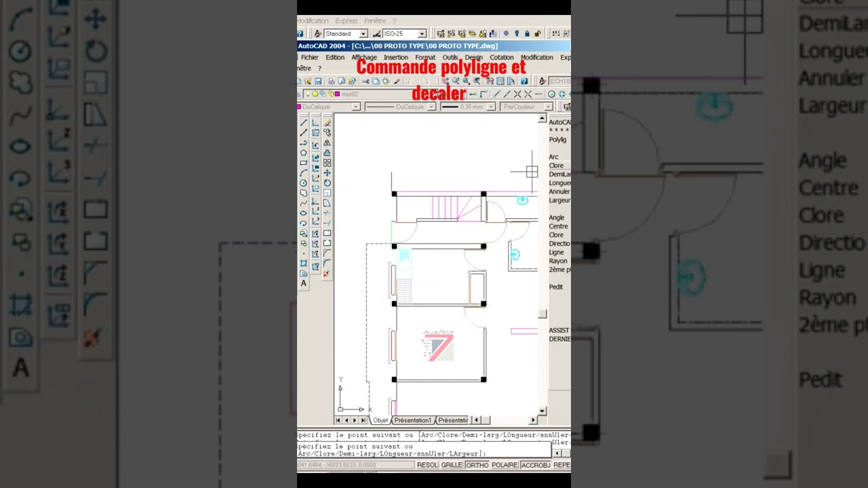Viewport: 868px width, 488px height.
Task: Toggle the ORTHO mode button
Action: click(x=477, y=465)
